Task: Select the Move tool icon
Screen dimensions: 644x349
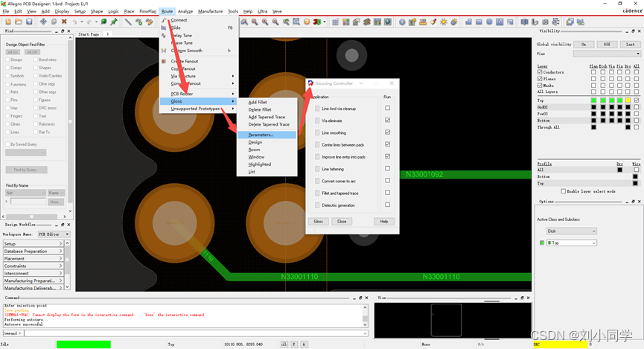Action: (x=43, y=22)
